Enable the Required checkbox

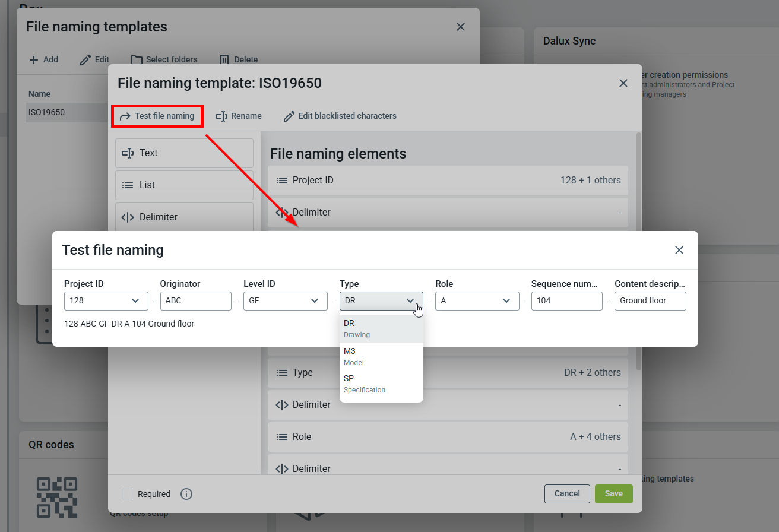click(x=127, y=494)
